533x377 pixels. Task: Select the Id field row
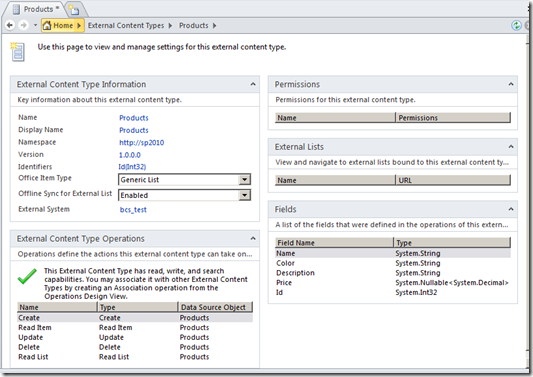click(x=393, y=293)
